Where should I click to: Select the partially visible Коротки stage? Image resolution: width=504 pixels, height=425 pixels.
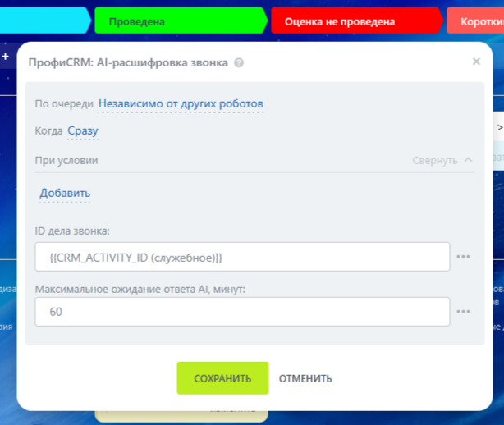click(476, 21)
